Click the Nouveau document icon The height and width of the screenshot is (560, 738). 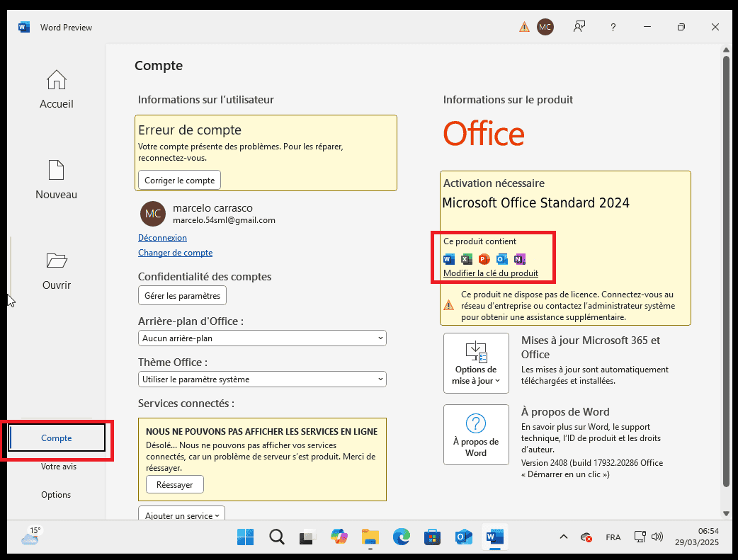tap(56, 171)
